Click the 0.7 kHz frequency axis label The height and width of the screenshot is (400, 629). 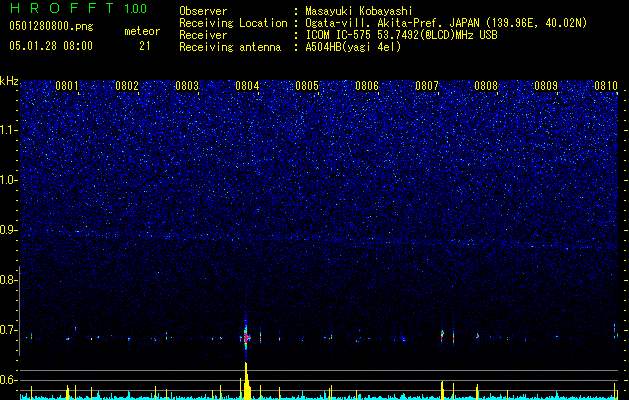[x=8, y=330]
